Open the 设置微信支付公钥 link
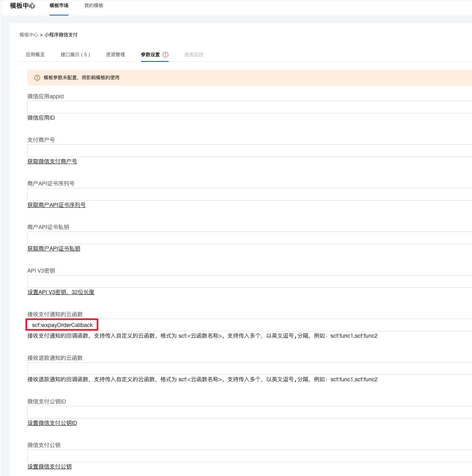 [49, 466]
